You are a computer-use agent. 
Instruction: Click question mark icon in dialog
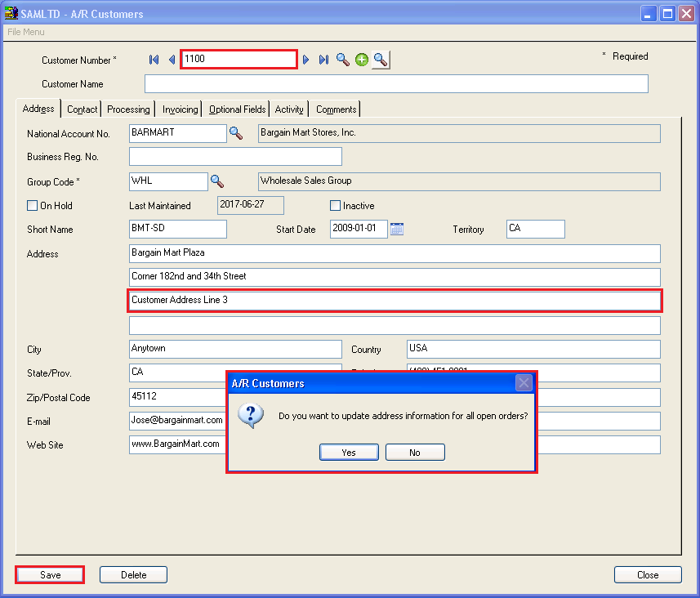(x=251, y=416)
